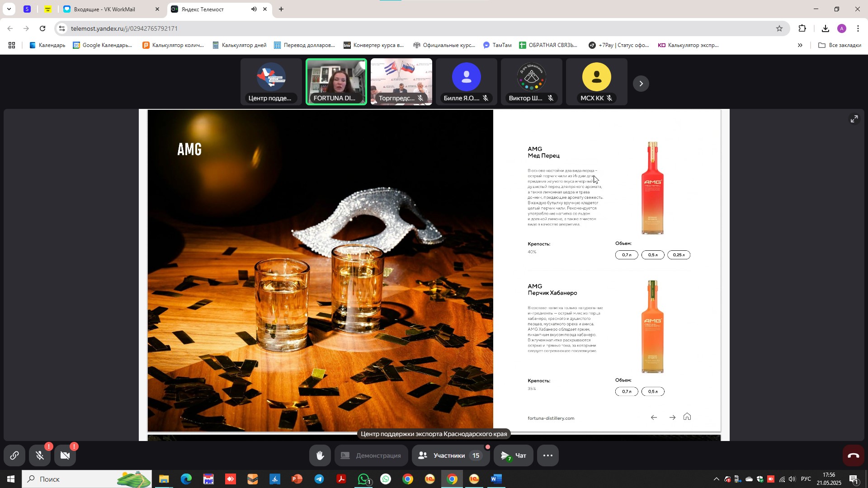Screen dimensions: 868x488
Task: Open more options three-dots menu
Action: (547, 455)
